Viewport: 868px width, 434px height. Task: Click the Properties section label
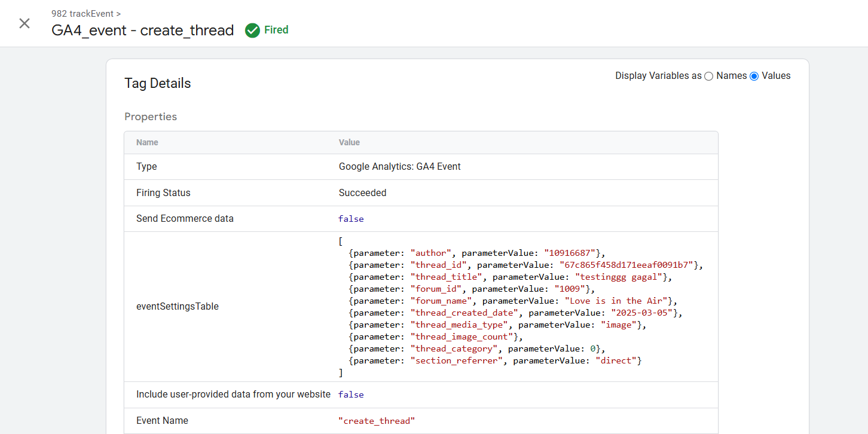[x=151, y=117]
